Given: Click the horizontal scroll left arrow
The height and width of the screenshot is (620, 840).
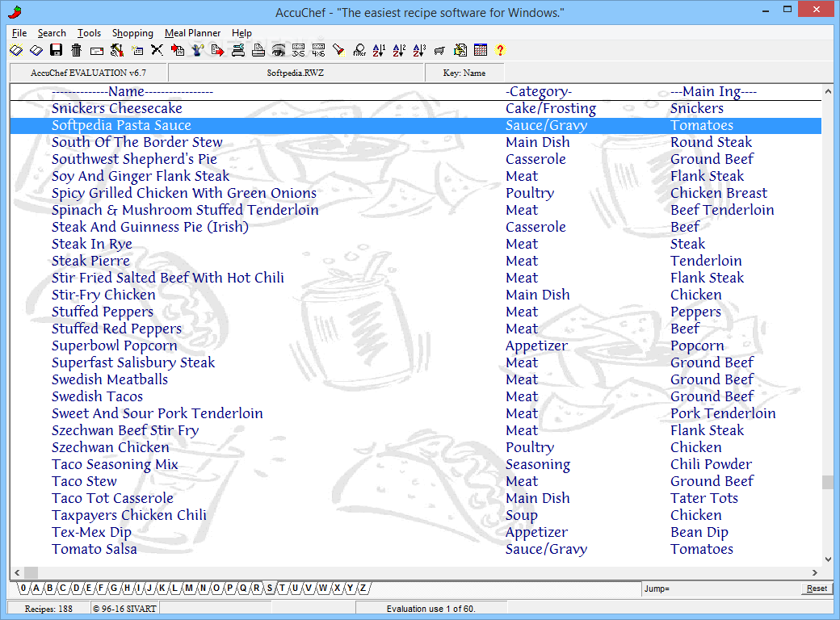Looking at the screenshot, I should click(17, 572).
